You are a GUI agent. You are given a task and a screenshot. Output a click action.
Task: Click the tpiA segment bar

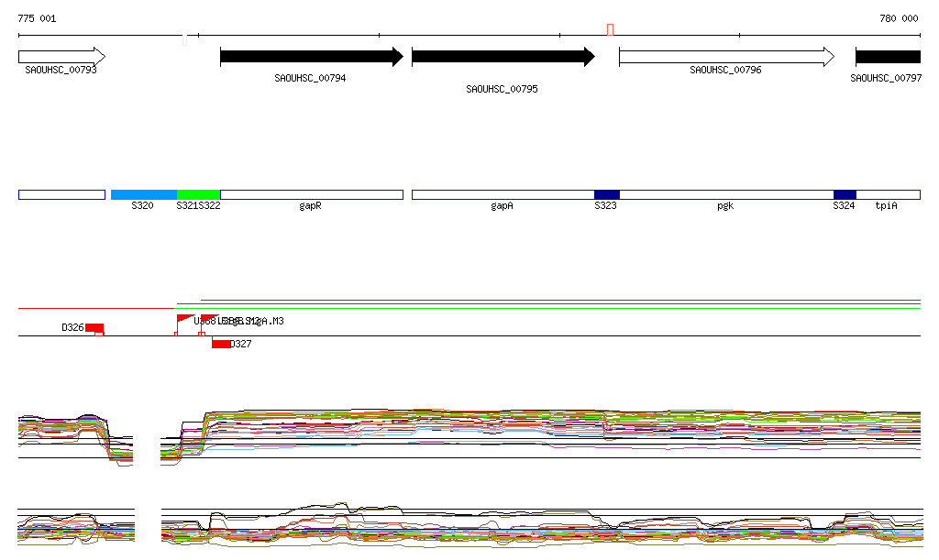point(888,194)
